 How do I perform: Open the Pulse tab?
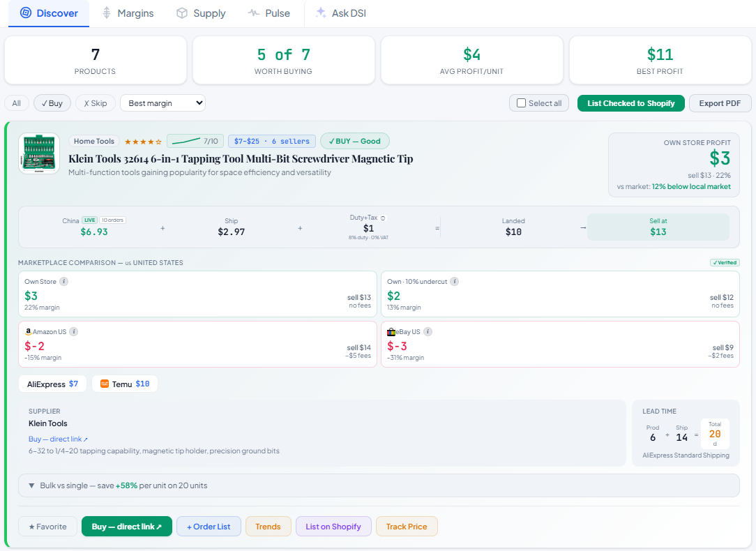269,13
